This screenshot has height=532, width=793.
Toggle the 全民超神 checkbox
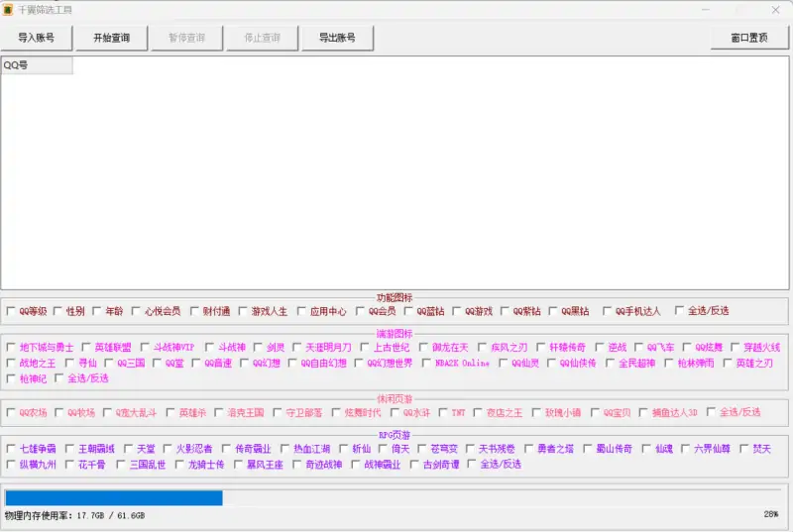pos(610,363)
